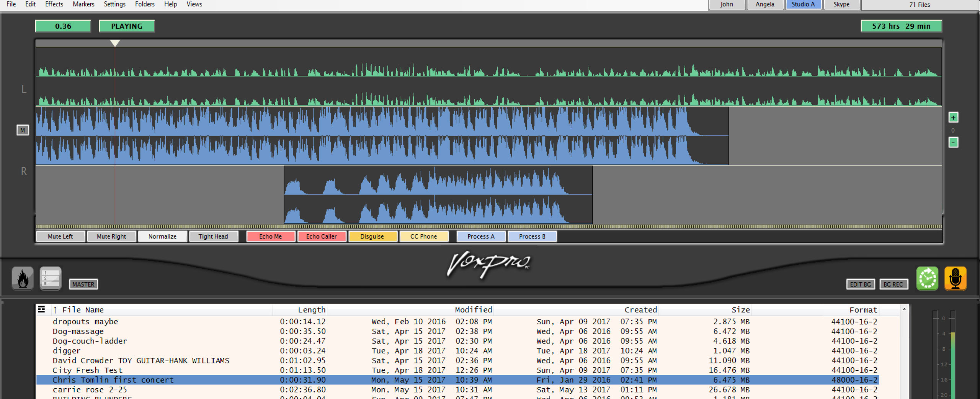
Task: Select 'David Crowder TOY GUITAR-HANK WILLIAMS' file
Action: click(x=457, y=360)
